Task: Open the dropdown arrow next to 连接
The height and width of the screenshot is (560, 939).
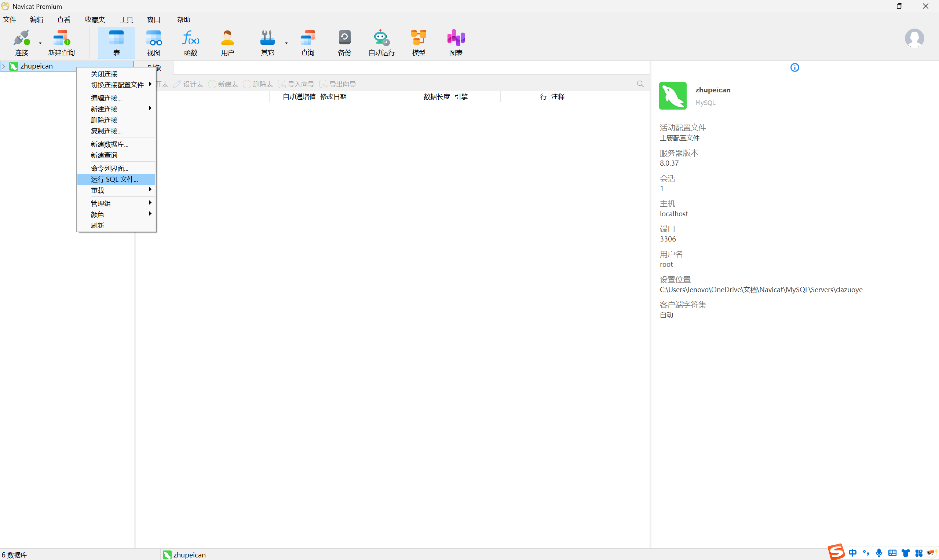Action: pos(40,43)
